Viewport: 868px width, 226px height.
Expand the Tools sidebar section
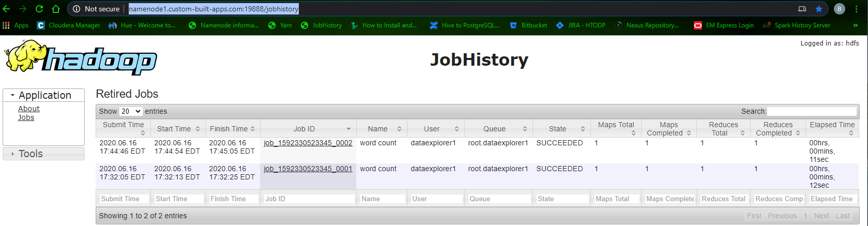coord(44,154)
